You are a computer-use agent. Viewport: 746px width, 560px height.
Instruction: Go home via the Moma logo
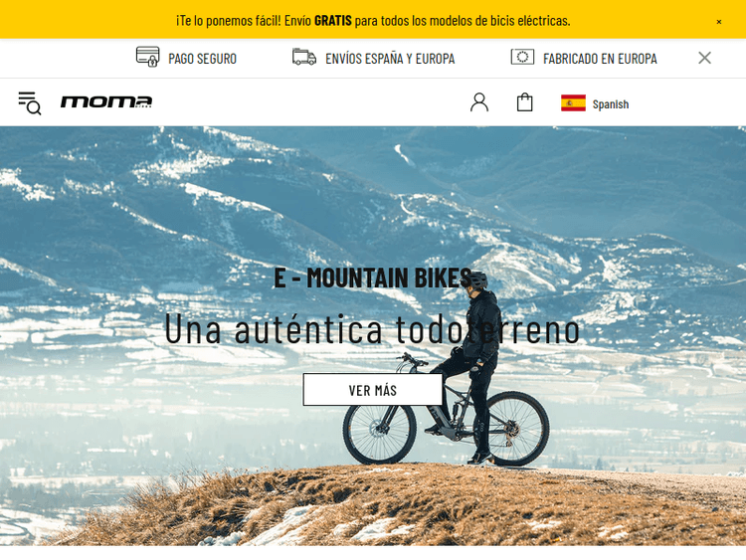[106, 101]
